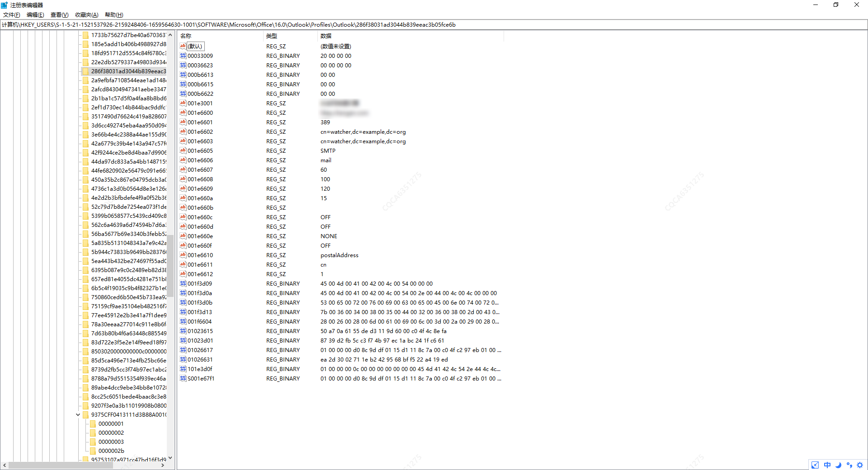This screenshot has height=470, width=868.
Task: Open the 收藏夹(A) favorites menu
Action: [x=86, y=15]
